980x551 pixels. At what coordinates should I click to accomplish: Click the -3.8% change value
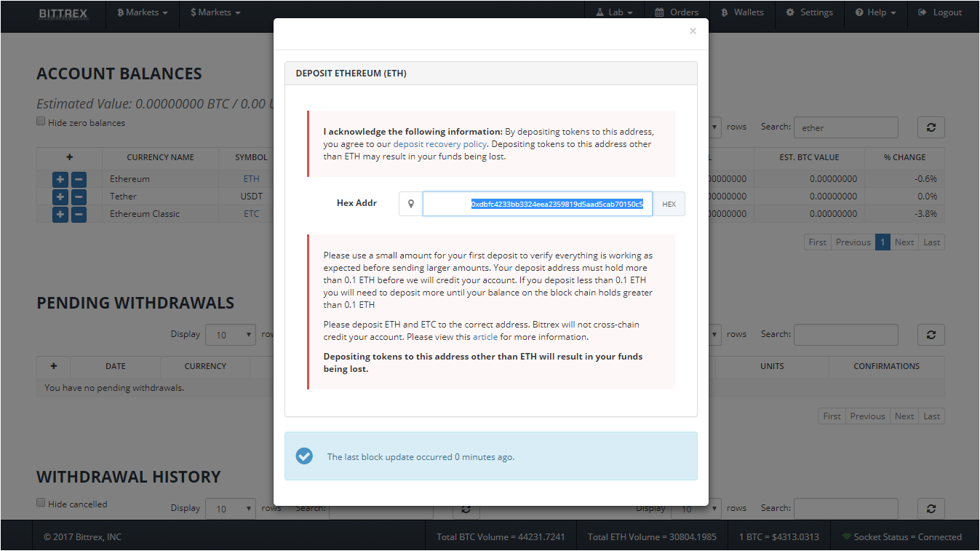pyautogui.click(x=925, y=214)
